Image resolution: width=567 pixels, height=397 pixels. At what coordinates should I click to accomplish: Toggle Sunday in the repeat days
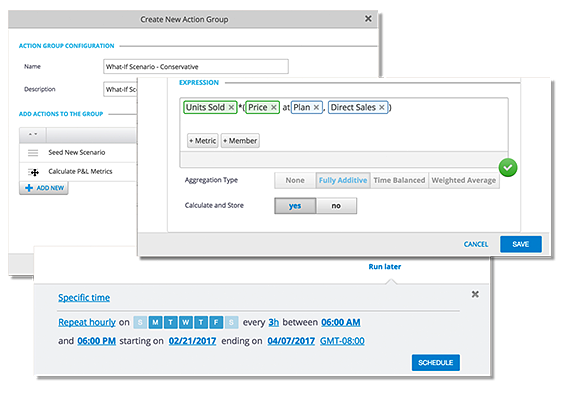[x=140, y=322]
